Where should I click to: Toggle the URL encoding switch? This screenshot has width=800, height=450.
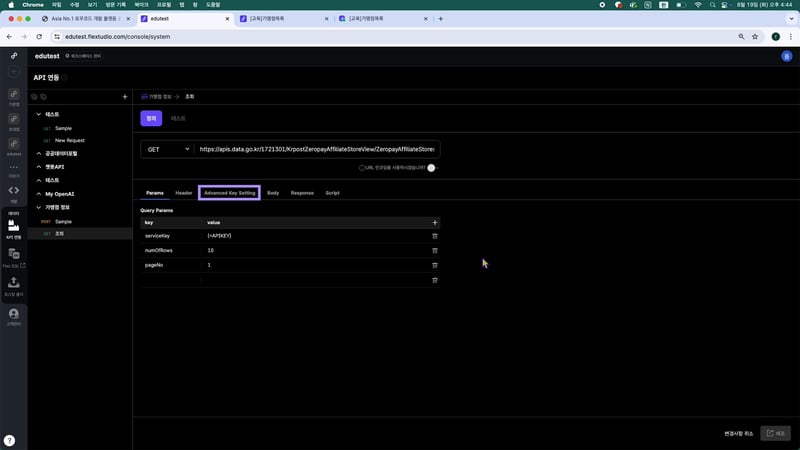pyautogui.click(x=432, y=168)
